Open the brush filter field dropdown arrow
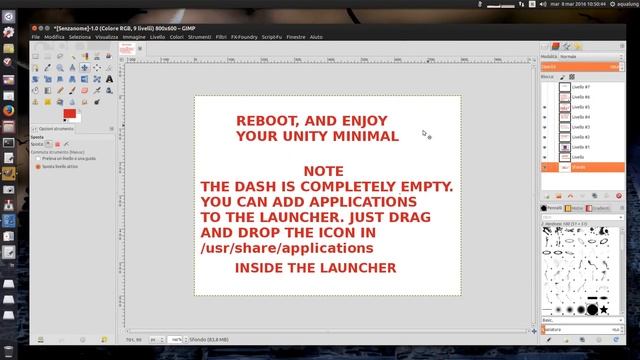 coord(620,218)
